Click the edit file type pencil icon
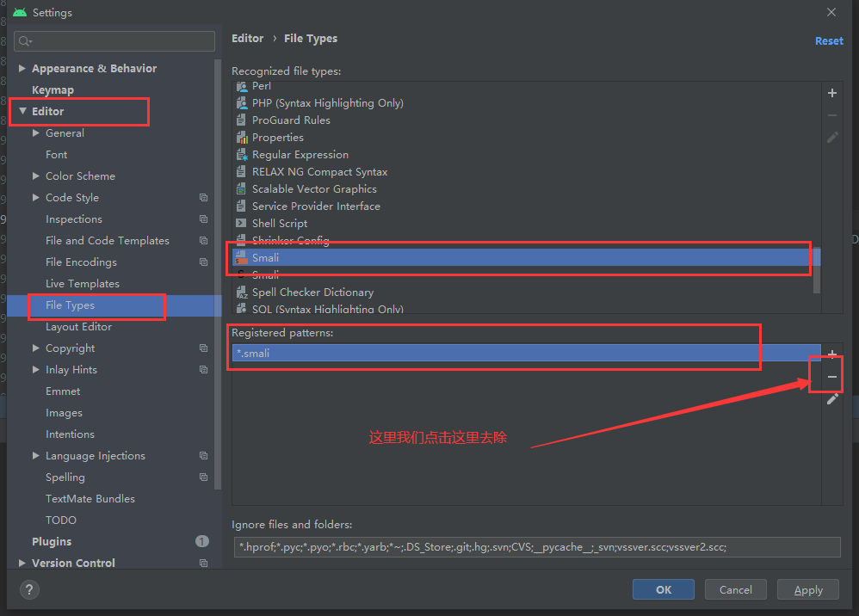This screenshot has width=859, height=616. coord(831,138)
